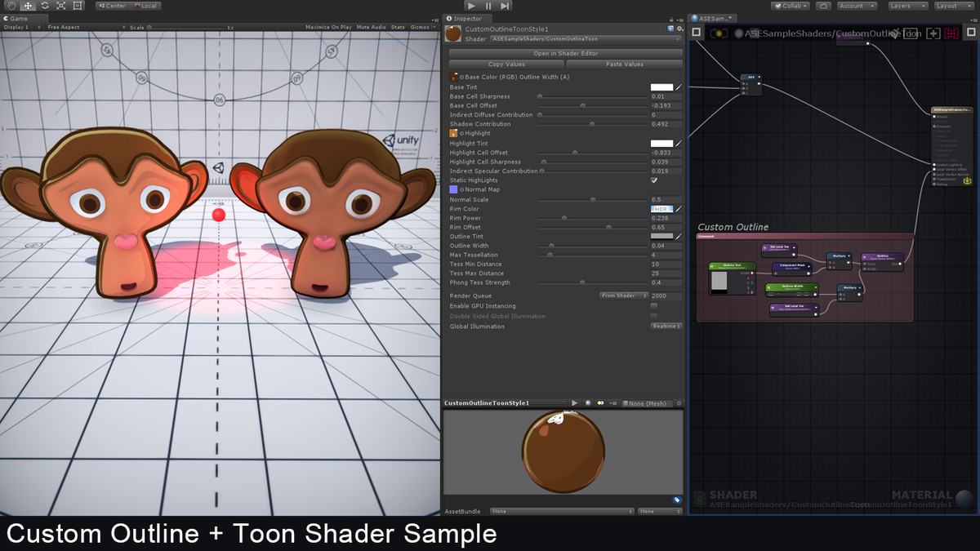980x551 pixels.
Task: Open the preview options menu icon
Action: point(615,403)
